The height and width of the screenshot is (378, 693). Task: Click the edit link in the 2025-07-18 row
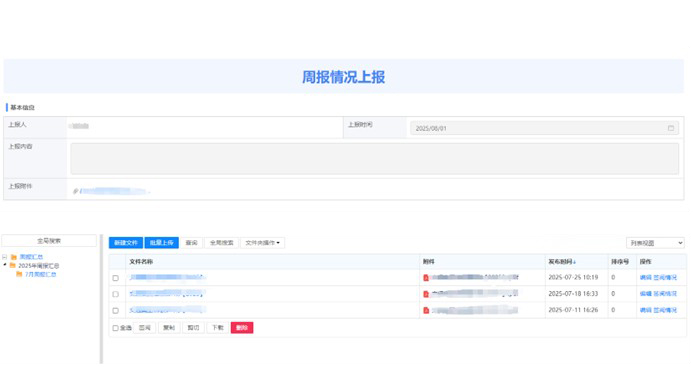pyautogui.click(x=646, y=294)
